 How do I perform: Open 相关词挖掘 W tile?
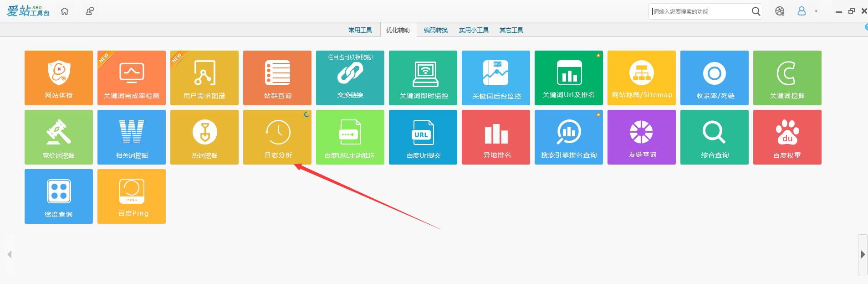(x=132, y=137)
